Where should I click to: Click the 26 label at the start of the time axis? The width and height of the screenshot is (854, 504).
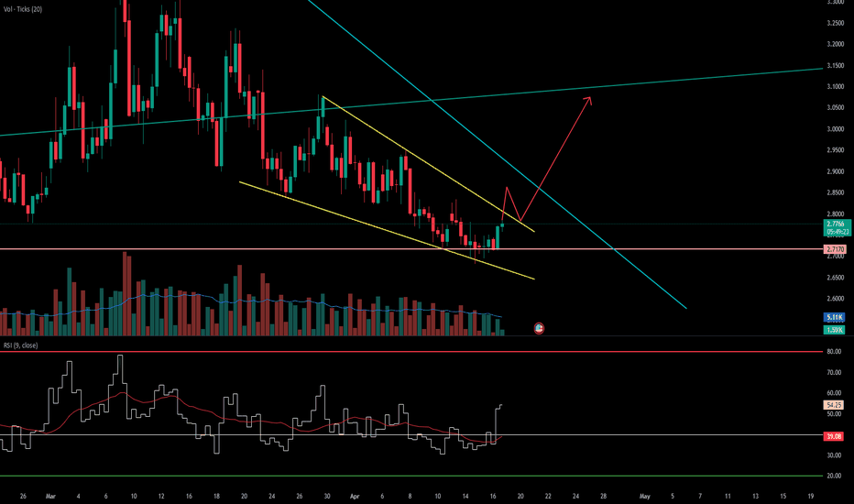coord(23,497)
